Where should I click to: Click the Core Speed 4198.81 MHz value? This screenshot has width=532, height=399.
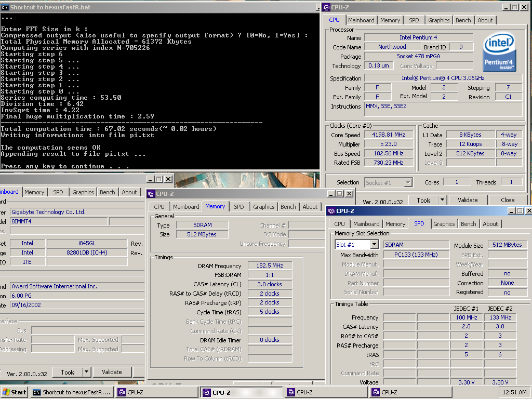[x=389, y=135]
